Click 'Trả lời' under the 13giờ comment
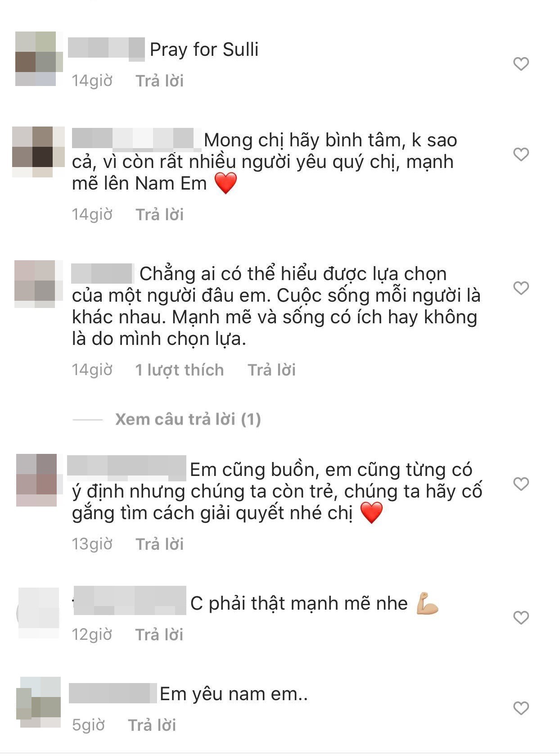This screenshot has height=756, width=559. pyautogui.click(x=160, y=544)
